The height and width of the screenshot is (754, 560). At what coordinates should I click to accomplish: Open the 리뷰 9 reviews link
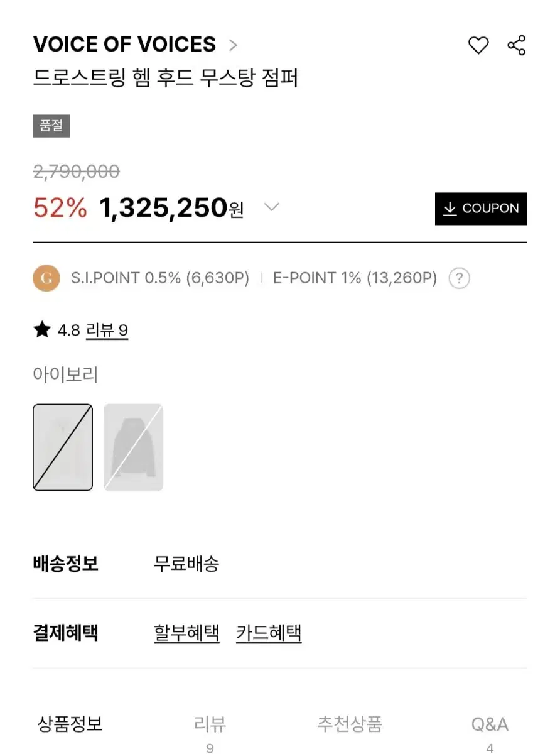[x=107, y=331]
